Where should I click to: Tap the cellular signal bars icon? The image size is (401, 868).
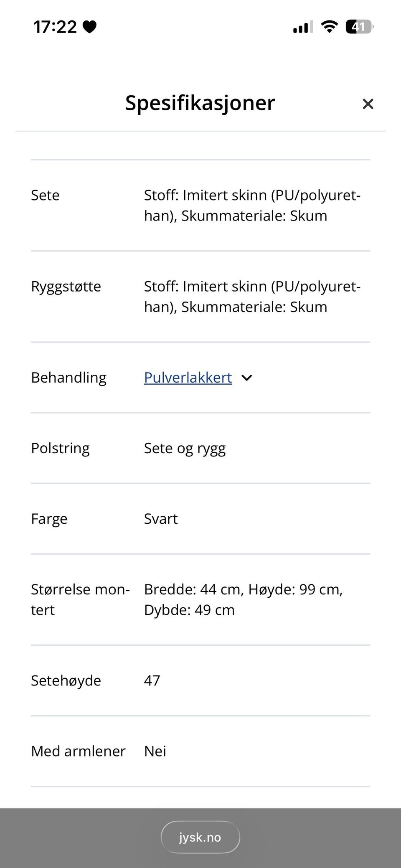[303, 28]
